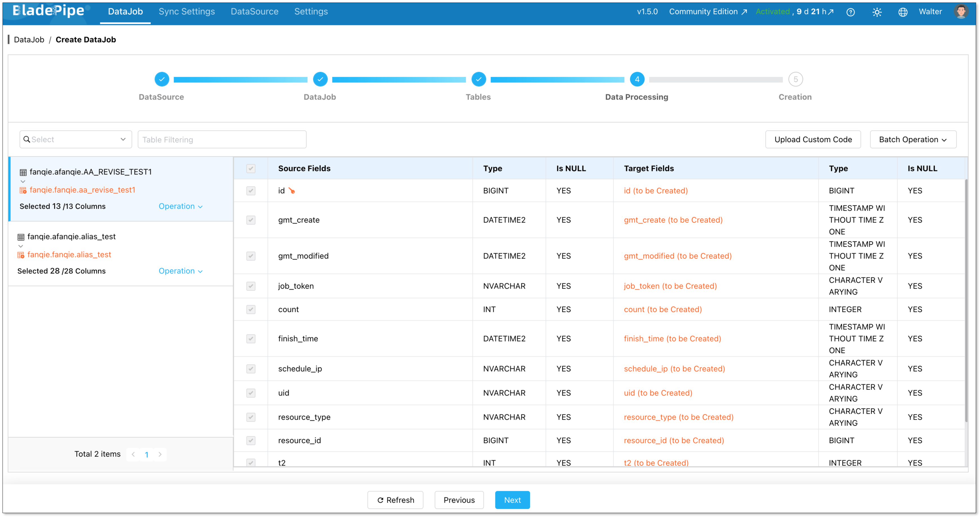Click target table icon beside fanqie.fanqie.alias_test
This screenshot has height=517, width=980.
tap(21, 255)
